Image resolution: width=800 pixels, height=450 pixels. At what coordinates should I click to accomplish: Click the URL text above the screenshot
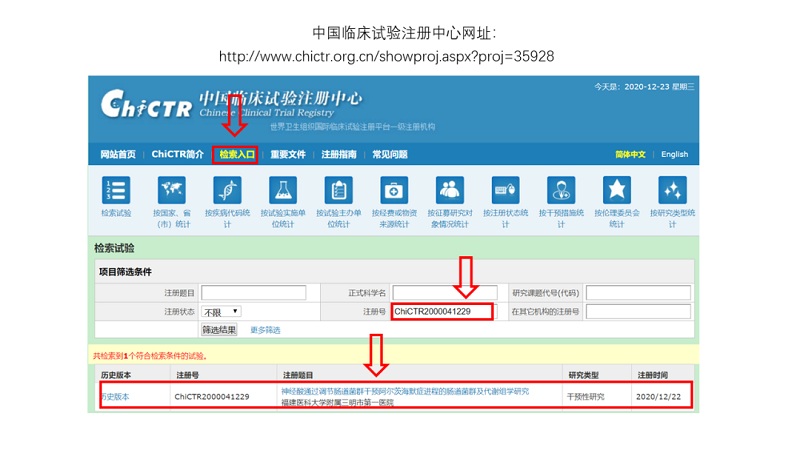coord(386,56)
